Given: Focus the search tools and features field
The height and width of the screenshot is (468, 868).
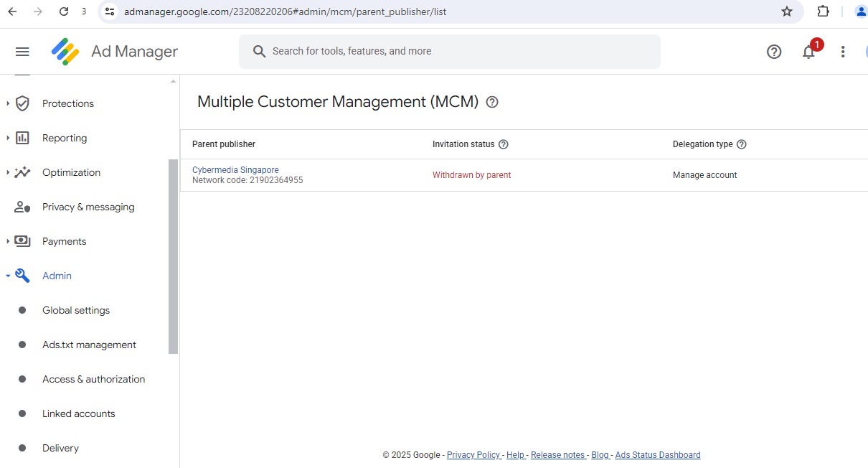Looking at the screenshot, I should click(x=450, y=52).
